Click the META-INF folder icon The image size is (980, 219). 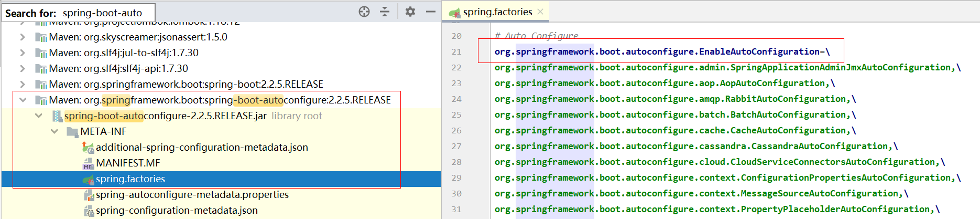72,132
